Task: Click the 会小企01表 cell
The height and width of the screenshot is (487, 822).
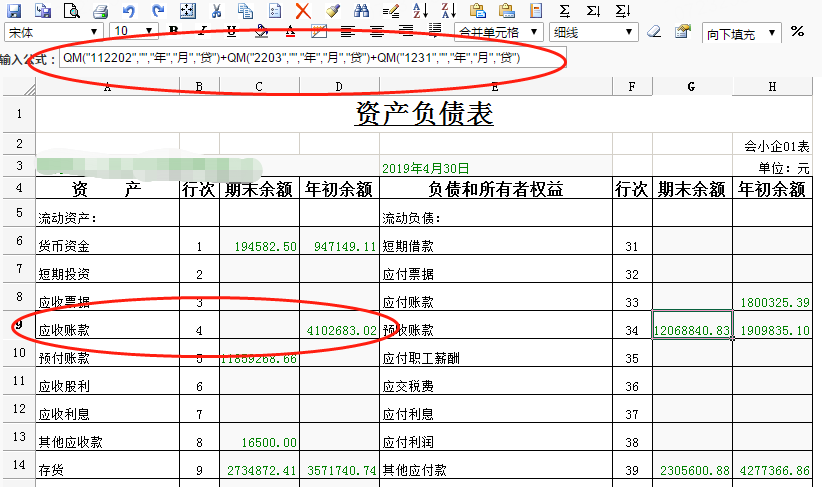Action: point(773,144)
